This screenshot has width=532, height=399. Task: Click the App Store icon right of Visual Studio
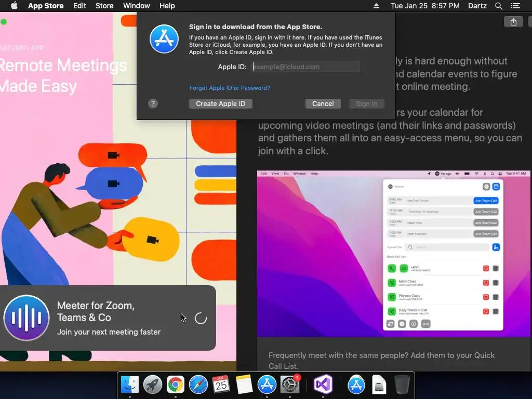point(356,385)
